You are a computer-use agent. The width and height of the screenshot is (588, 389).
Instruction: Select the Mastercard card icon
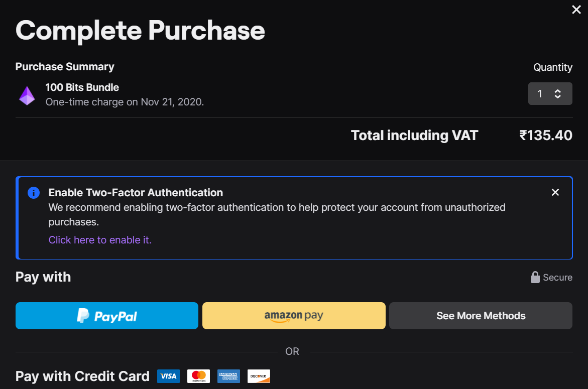pyautogui.click(x=198, y=376)
